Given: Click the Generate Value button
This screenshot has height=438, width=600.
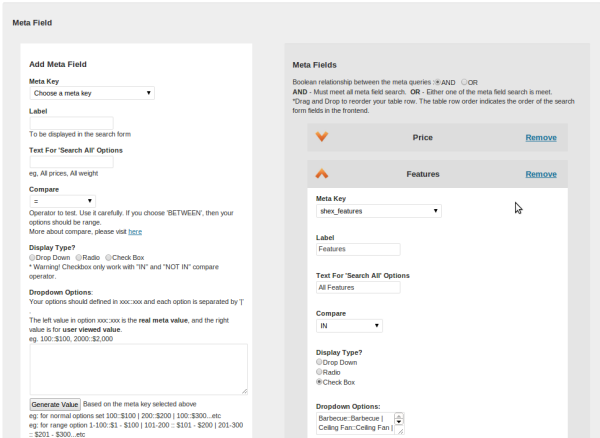Looking at the screenshot, I should tap(55, 404).
